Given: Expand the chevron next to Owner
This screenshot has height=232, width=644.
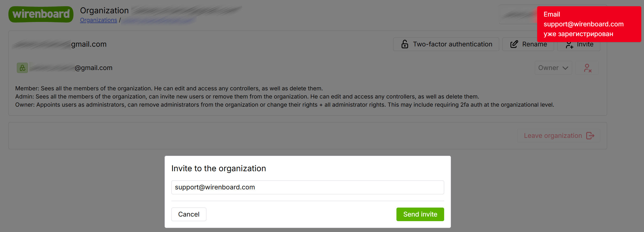Looking at the screenshot, I should (x=565, y=68).
